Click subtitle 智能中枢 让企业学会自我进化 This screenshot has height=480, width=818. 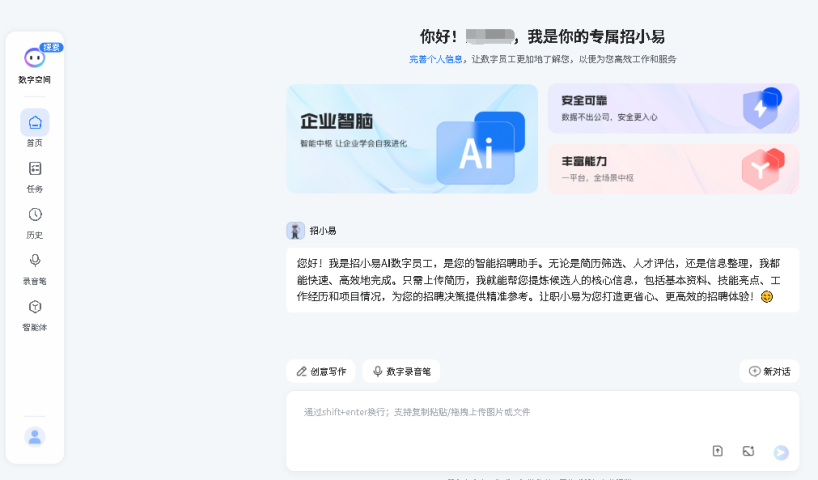353,143
